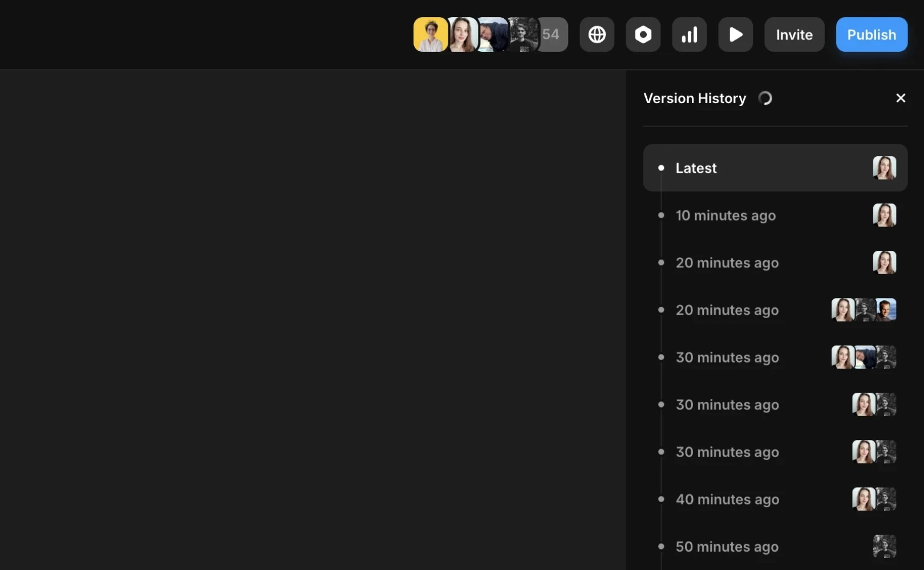Select the yellow-background avatar in the top bar
This screenshot has height=570, width=924.
point(430,35)
